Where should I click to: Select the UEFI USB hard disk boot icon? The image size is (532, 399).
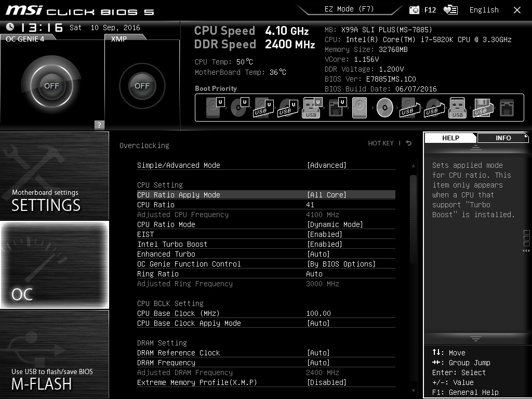point(263,108)
